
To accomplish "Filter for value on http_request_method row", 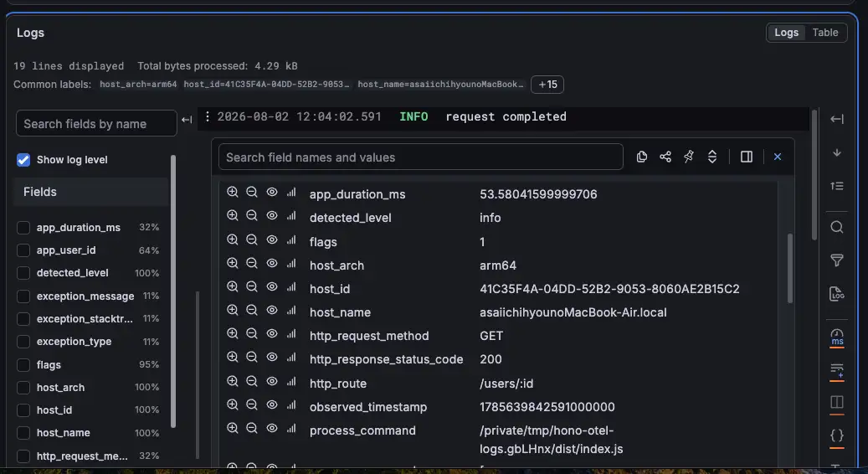I will pyautogui.click(x=233, y=333).
